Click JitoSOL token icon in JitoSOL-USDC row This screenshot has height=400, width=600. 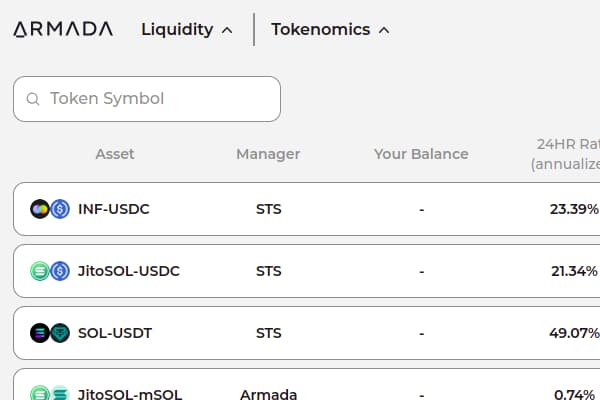point(40,271)
